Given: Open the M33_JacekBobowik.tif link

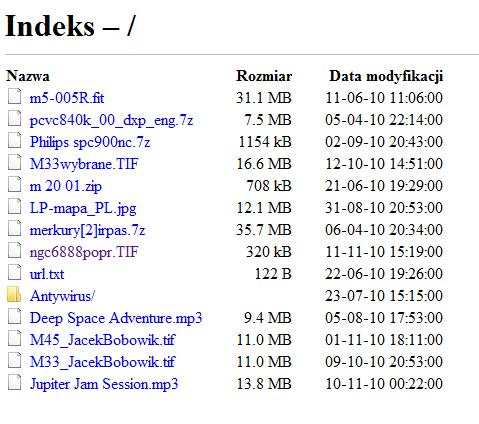Looking at the screenshot, I should click(x=102, y=362).
